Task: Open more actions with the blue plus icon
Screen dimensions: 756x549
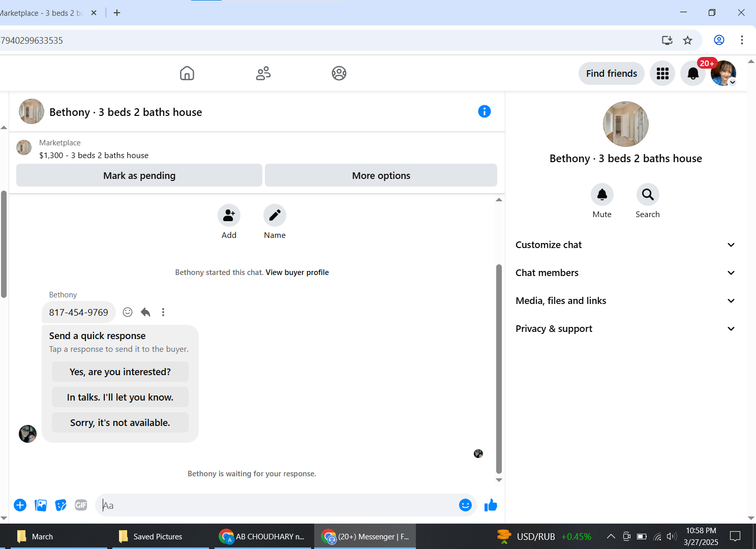Action: [x=20, y=505]
